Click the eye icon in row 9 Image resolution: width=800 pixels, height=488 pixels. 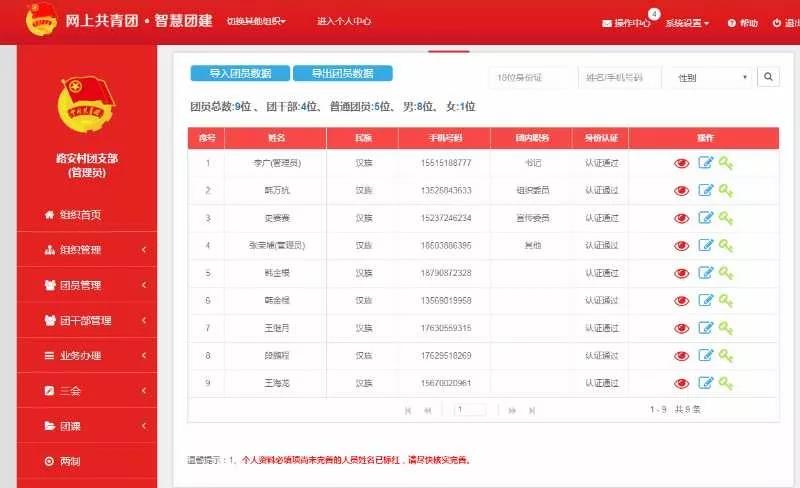pos(682,384)
